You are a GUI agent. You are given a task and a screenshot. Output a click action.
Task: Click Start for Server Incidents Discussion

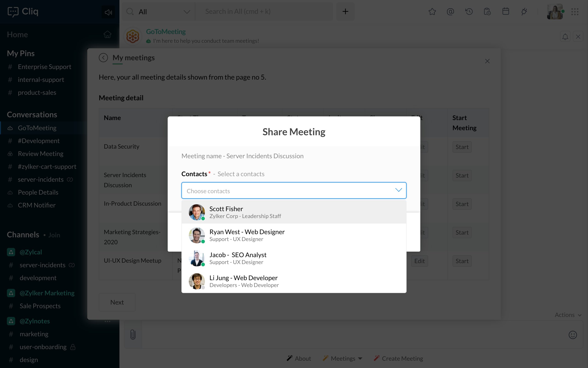tap(462, 175)
